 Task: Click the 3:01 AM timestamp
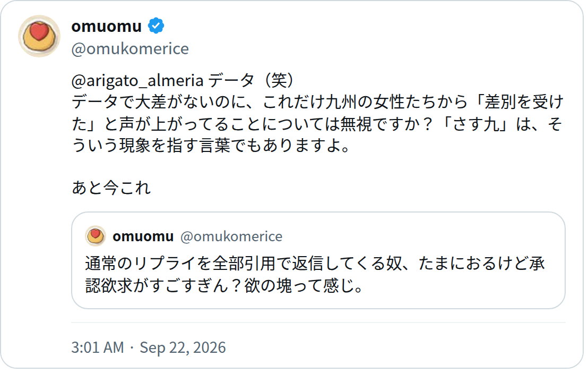(x=98, y=347)
